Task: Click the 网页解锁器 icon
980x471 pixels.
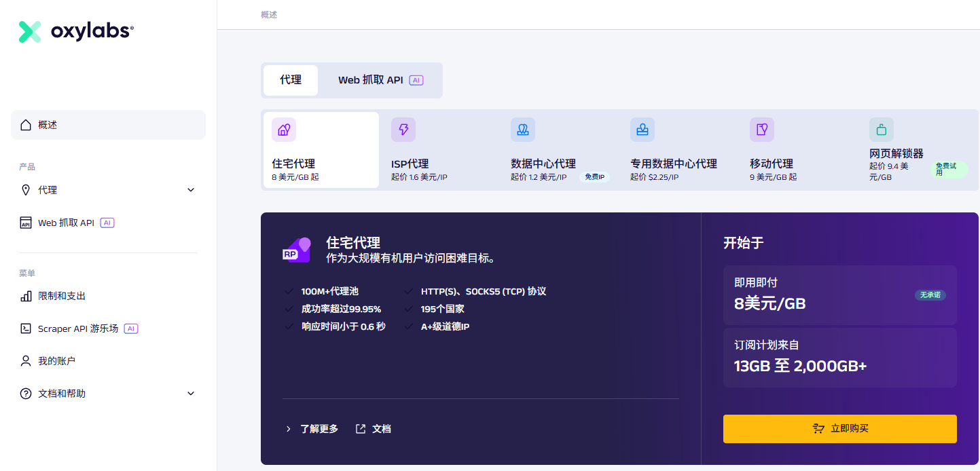Action: 882,130
